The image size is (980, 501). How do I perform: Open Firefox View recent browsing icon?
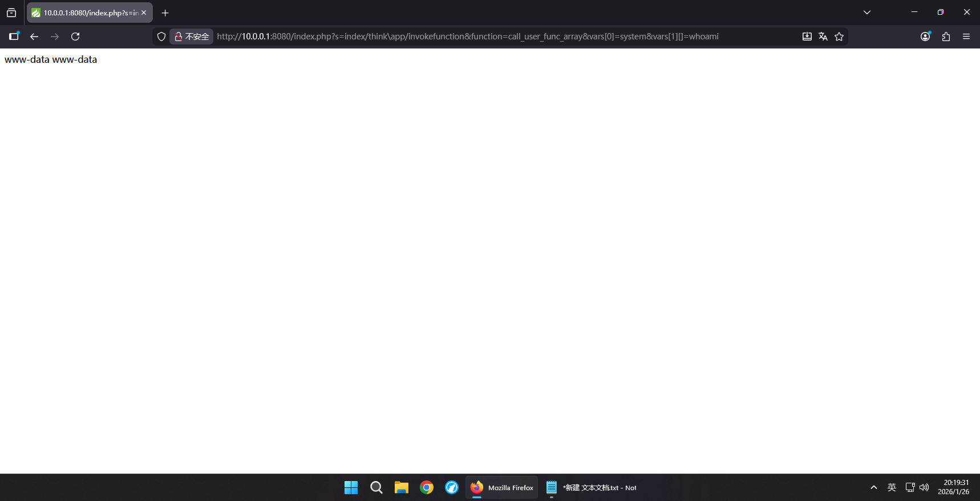[11, 13]
